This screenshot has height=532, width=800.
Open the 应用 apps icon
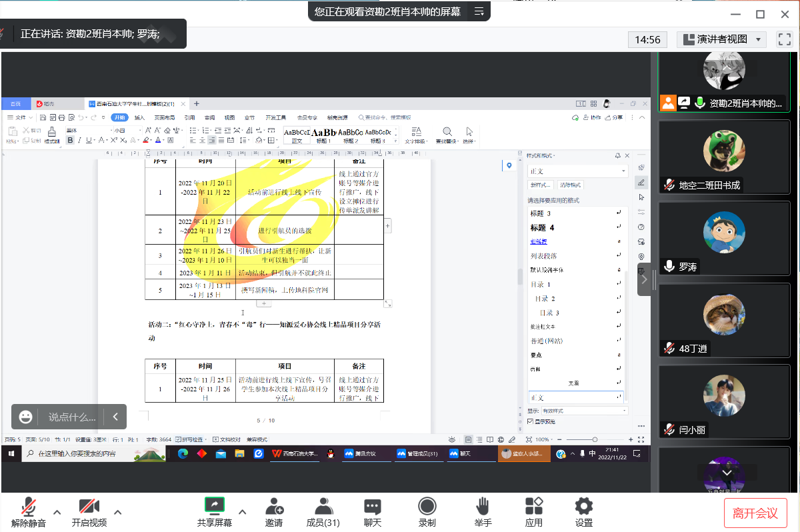pos(534,506)
